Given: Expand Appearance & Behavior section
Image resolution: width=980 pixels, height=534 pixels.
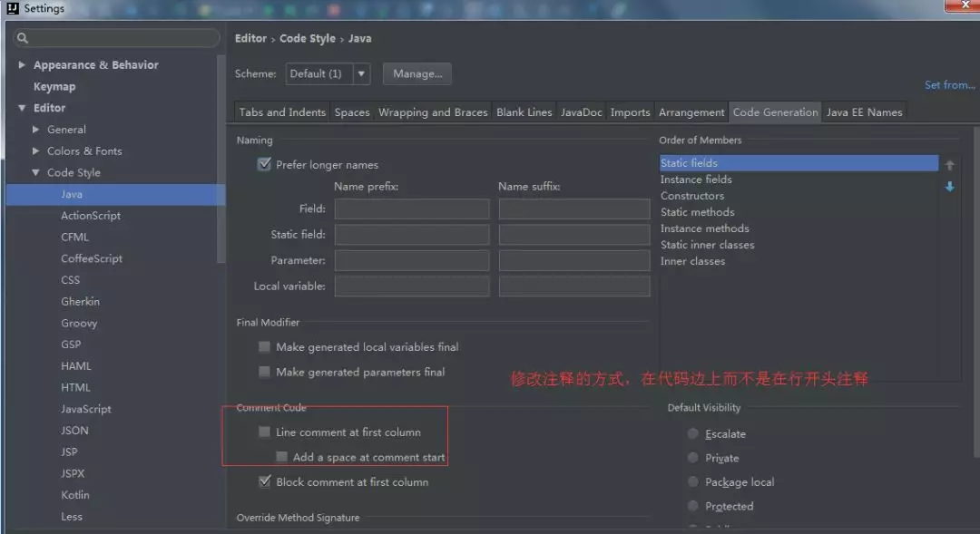Looking at the screenshot, I should [x=22, y=65].
